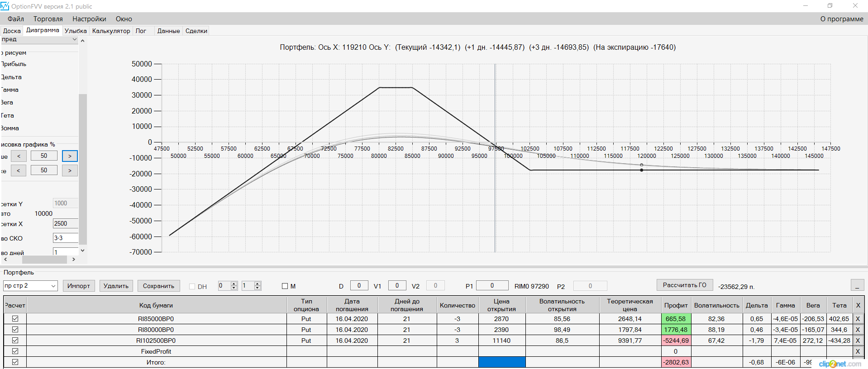Click the -5244,69 profit cell
Image resolution: width=868 pixels, height=369 pixels.
click(676, 341)
